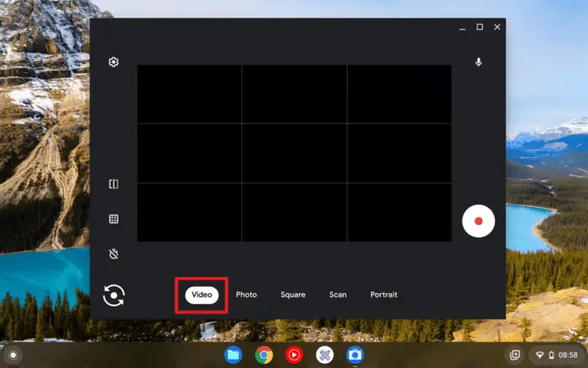Click the black camera preview area
The width and height of the screenshot is (588, 368).
pos(294,153)
